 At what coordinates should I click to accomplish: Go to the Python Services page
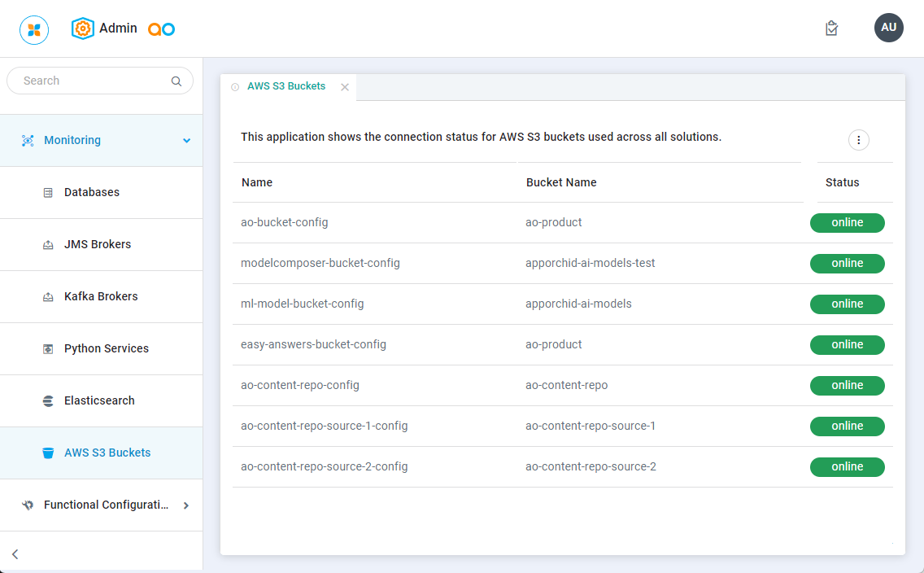coord(106,349)
